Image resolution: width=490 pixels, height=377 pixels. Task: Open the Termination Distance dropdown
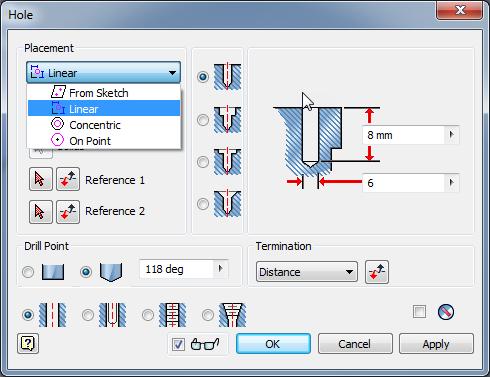point(307,272)
